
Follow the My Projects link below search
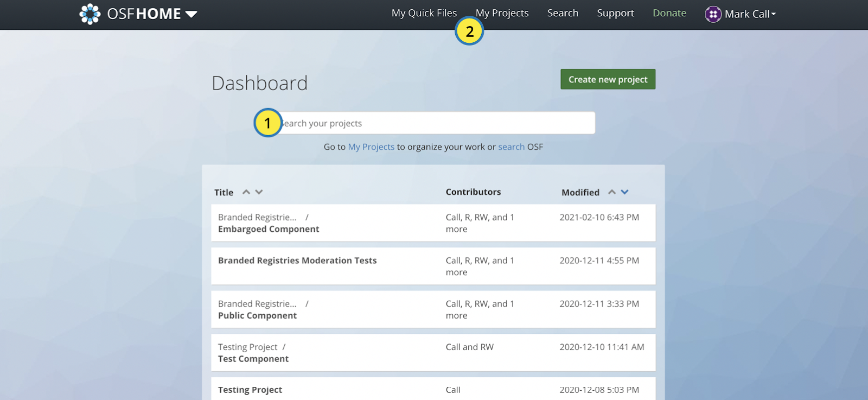pyautogui.click(x=371, y=147)
